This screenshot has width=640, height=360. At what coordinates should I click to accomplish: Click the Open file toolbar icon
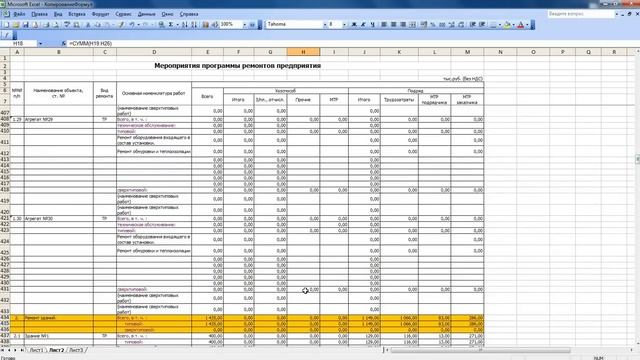coord(16,25)
